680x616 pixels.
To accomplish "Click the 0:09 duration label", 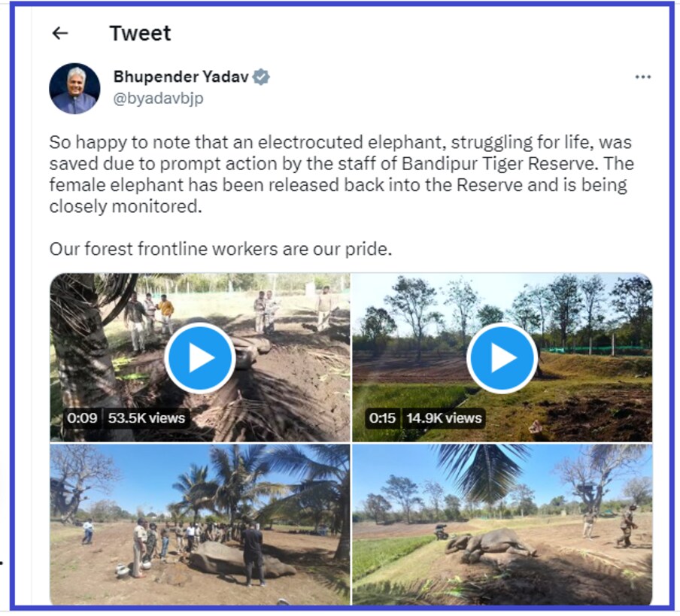I will (82, 418).
